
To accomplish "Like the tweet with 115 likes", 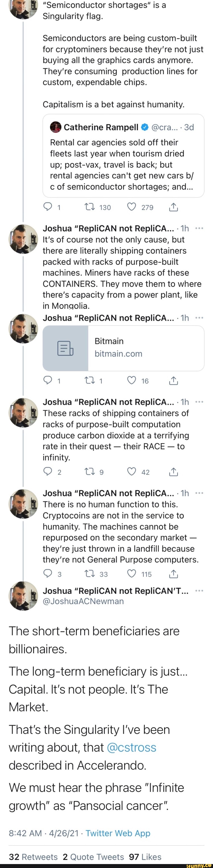I will click(x=132, y=574).
